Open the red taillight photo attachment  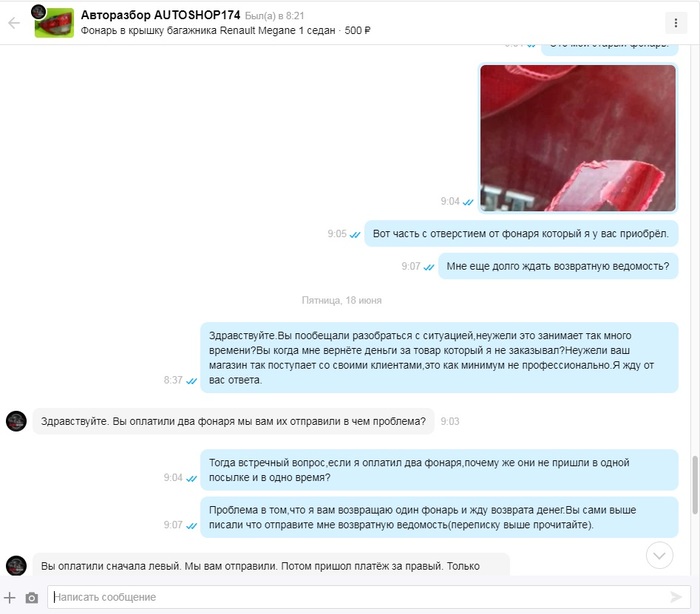tap(578, 138)
